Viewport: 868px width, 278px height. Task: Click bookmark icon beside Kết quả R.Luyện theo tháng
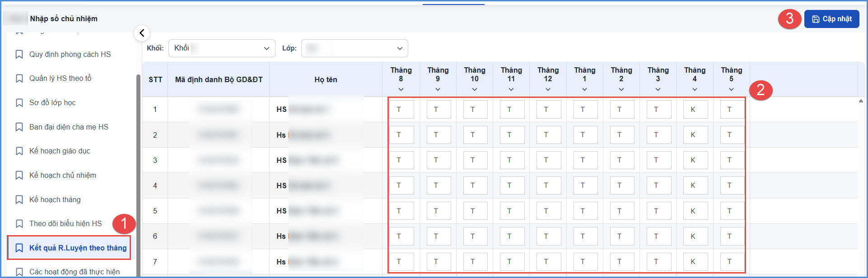[19, 248]
